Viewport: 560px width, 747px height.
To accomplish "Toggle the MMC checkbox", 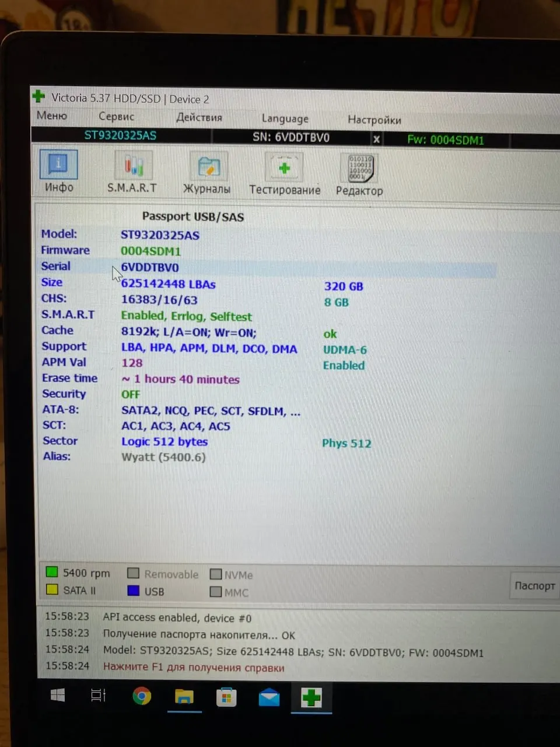I will coord(216,592).
